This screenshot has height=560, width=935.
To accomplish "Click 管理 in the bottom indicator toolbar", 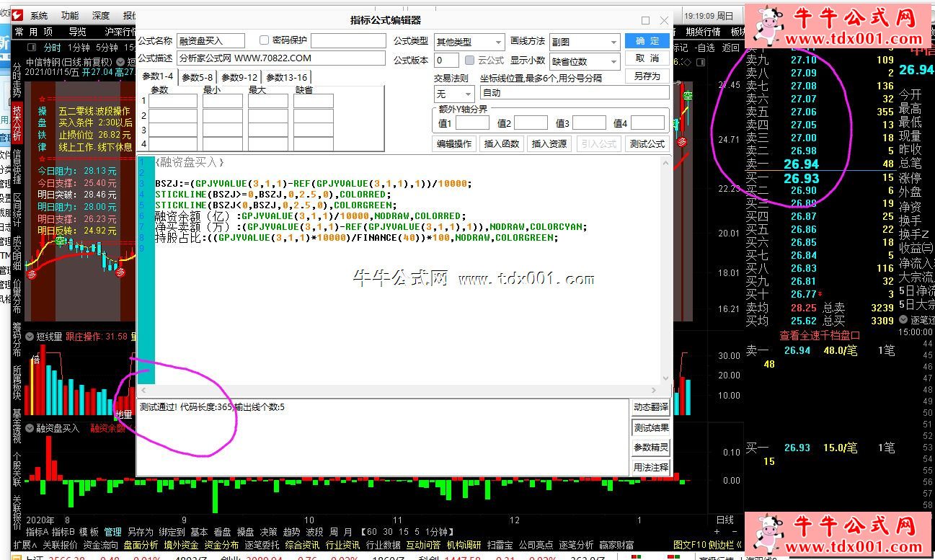I will [112, 532].
